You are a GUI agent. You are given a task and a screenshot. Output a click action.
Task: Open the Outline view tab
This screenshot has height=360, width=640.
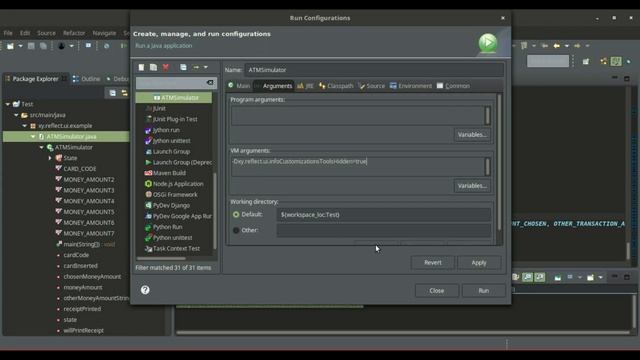[87, 79]
